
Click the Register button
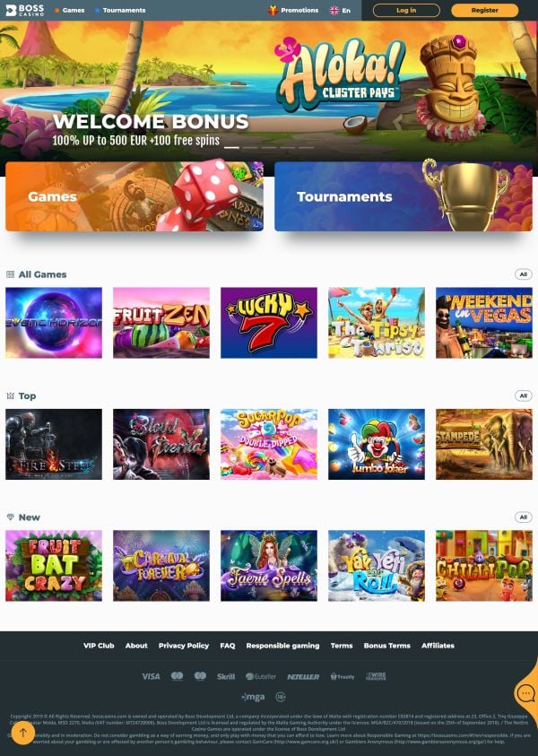coord(485,10)
